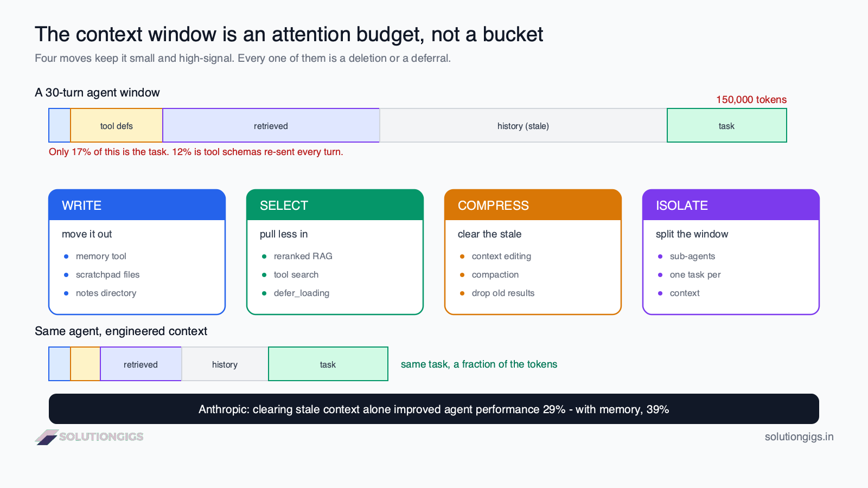Click the slide title heading text
Viewport: 868px width, 488px height.
[x=289, y=34]
